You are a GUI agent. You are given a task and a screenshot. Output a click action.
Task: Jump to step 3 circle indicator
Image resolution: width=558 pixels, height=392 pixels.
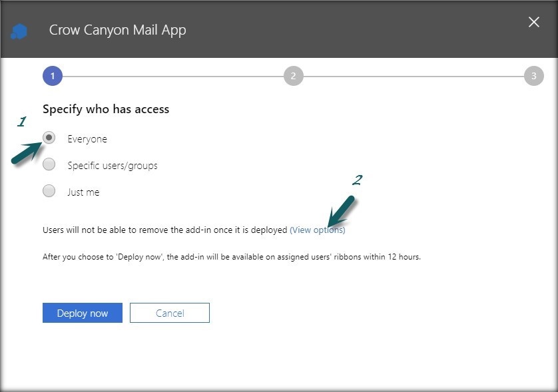534,76
